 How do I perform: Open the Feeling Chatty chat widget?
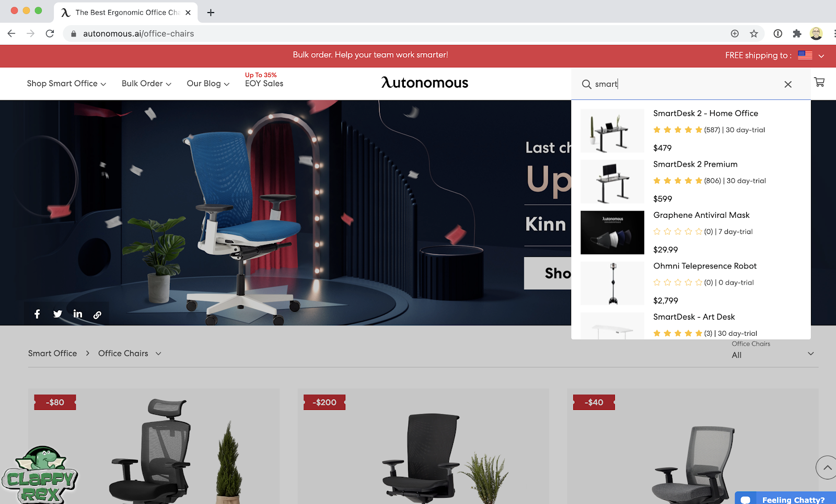pos(785,499)
